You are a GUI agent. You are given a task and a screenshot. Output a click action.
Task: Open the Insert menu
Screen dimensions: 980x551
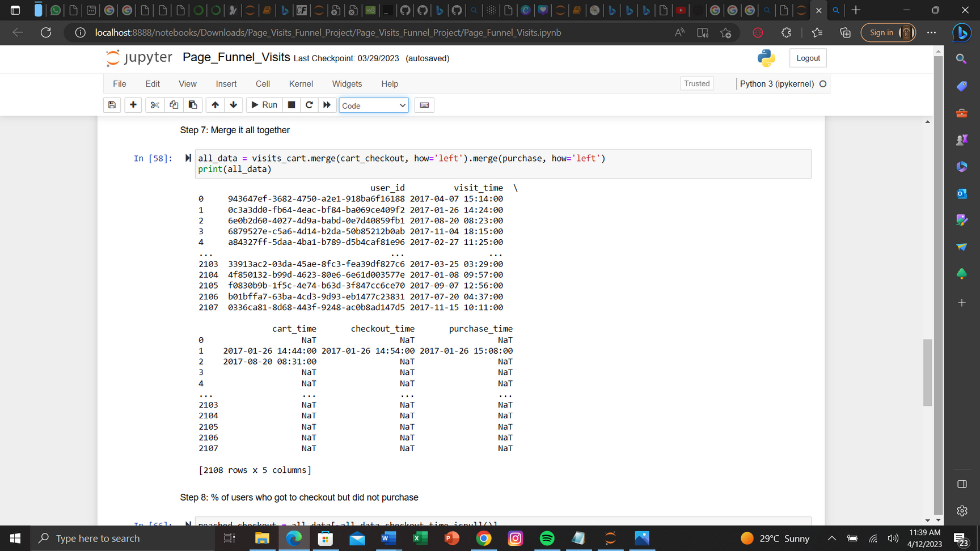point(226,84)
